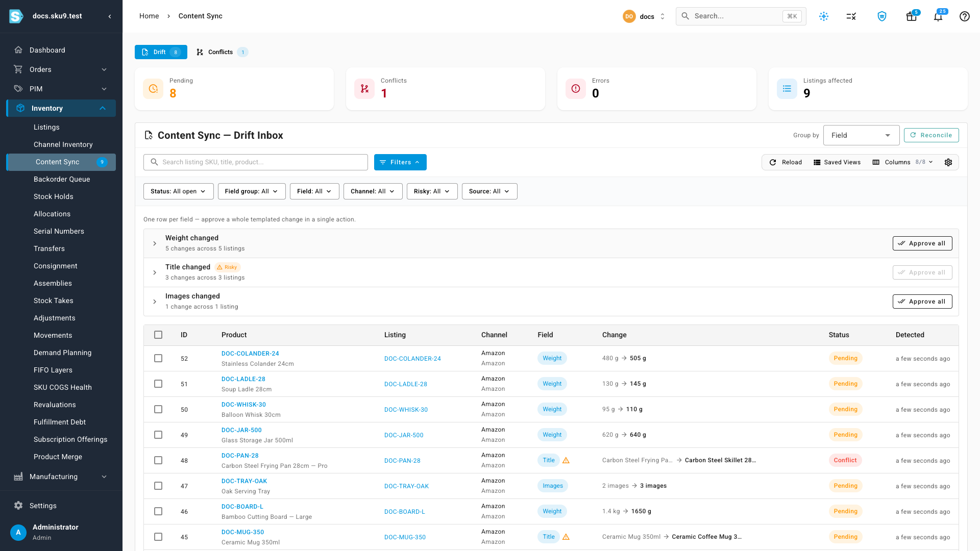Open the AI assistant sparkle icon
The height and width of the screenshot is (551, 980).
[824, 16]
